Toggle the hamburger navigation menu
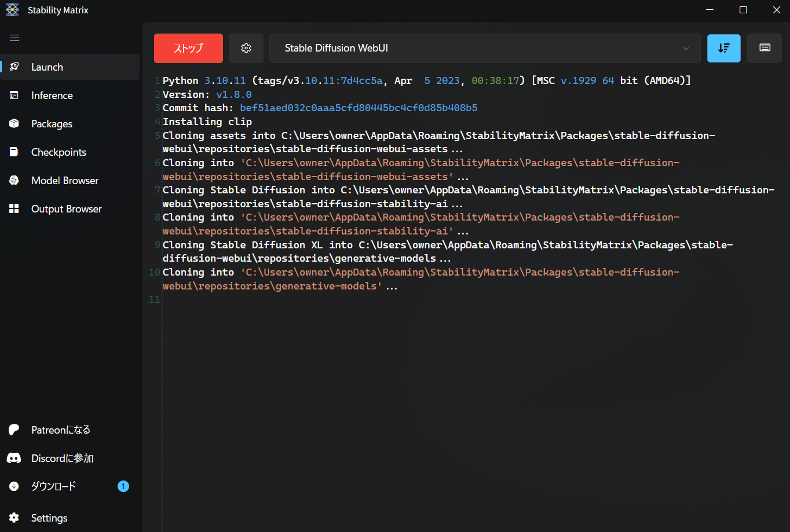This screenshot has width=790, height=532. [x=14, y=38]
